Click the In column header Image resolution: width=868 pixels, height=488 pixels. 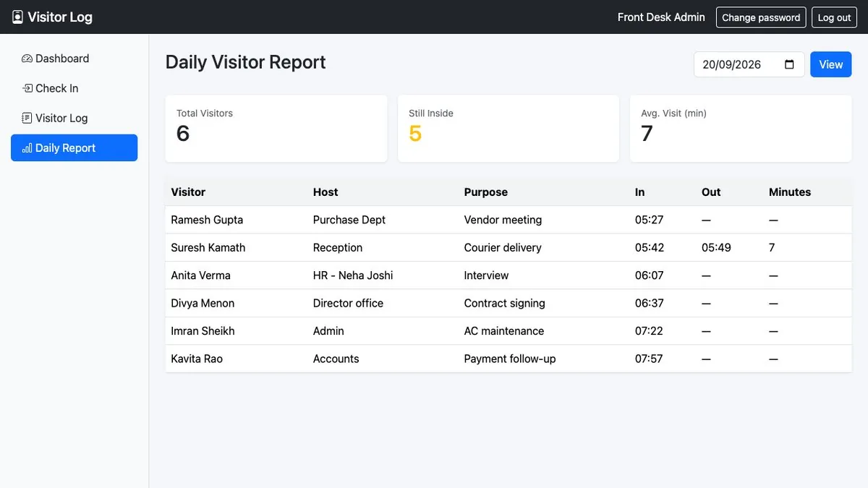point(640,192)
